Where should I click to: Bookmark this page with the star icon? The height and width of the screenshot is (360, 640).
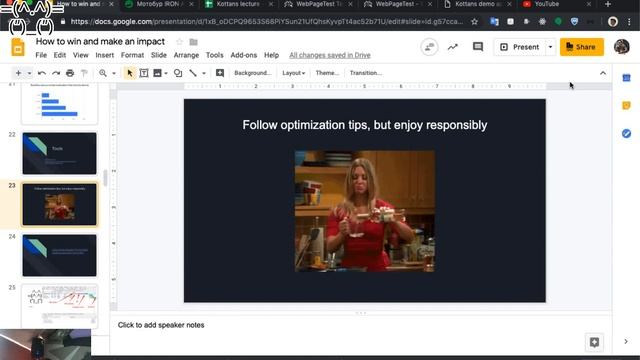pos(474,22)
